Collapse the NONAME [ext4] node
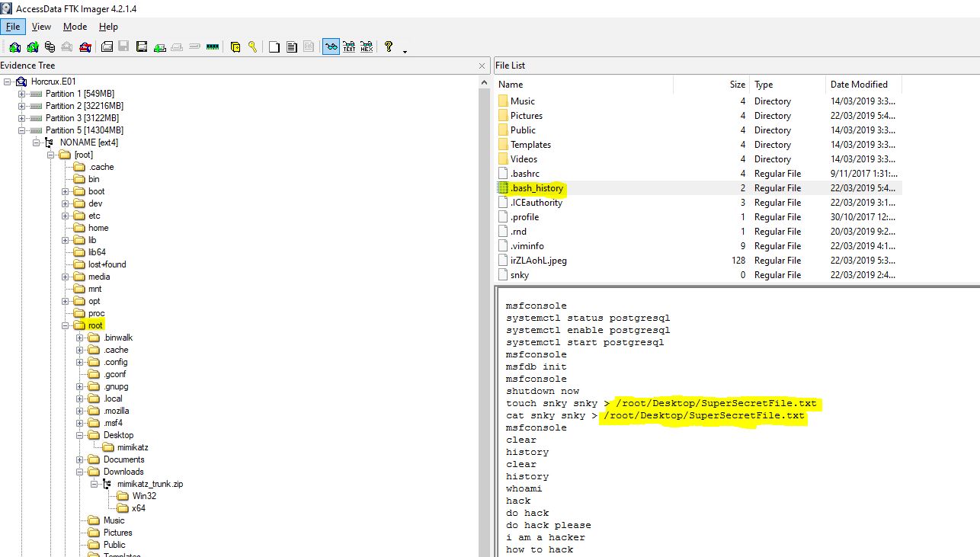The height and width of the screenshot is (557, 980). pos(36,142)
